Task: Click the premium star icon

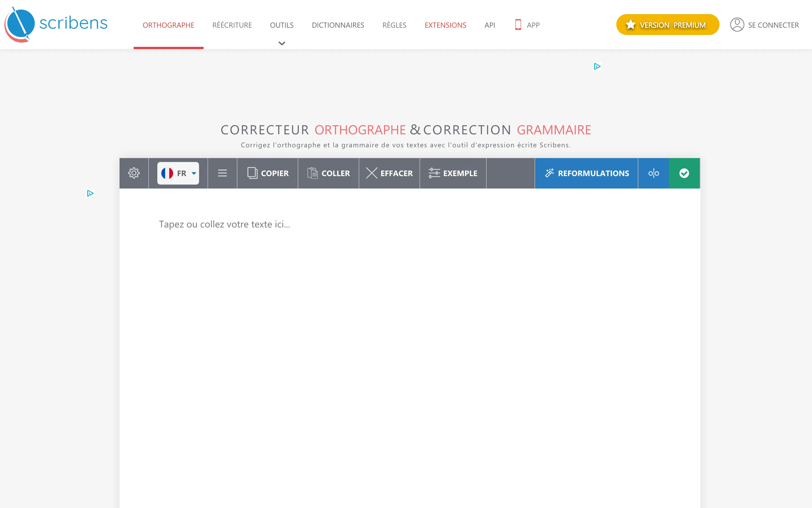Action: (x=630, y=25)
